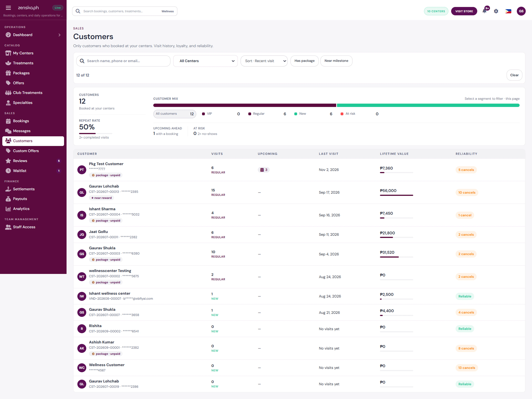Click the Live status badge
Viewport: 532px width, 399px height.
pos(58,8)
